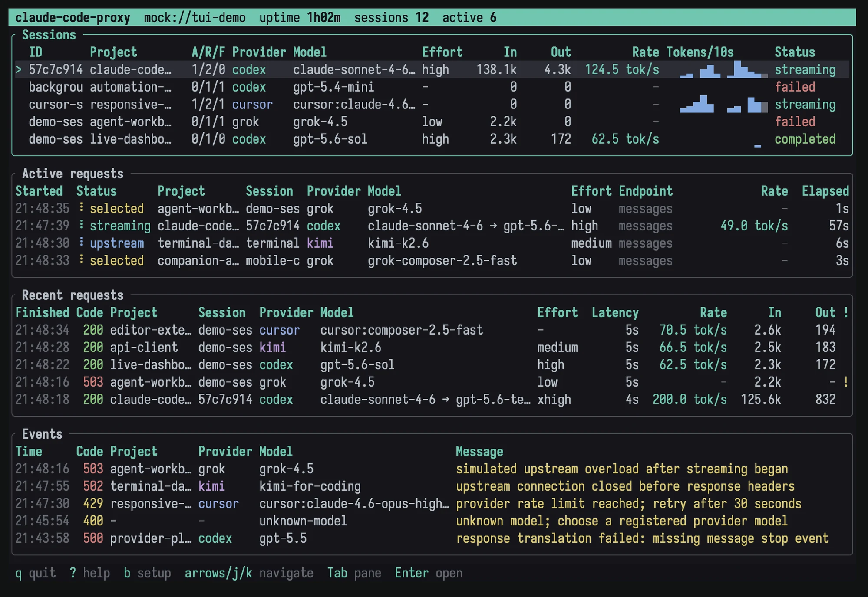Click 'xhigh' effort in Recent requests

pos(554,400)
